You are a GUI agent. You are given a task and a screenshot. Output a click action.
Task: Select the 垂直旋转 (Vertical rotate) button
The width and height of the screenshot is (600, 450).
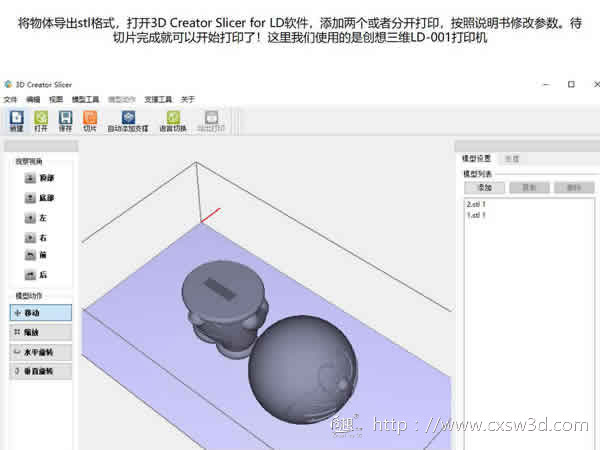(41, 371)
